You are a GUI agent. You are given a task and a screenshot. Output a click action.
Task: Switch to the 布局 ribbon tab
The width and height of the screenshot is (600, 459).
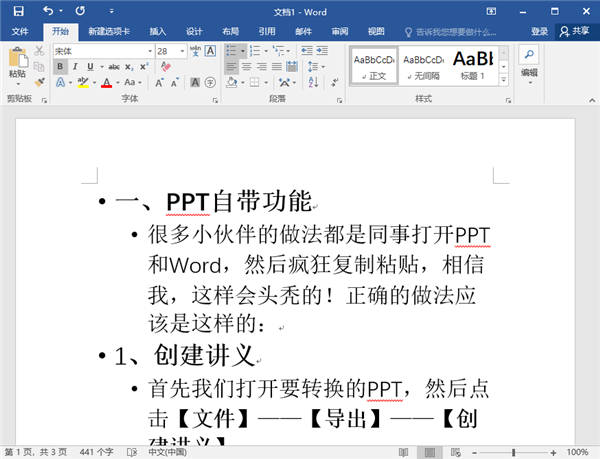click(230, 31)
